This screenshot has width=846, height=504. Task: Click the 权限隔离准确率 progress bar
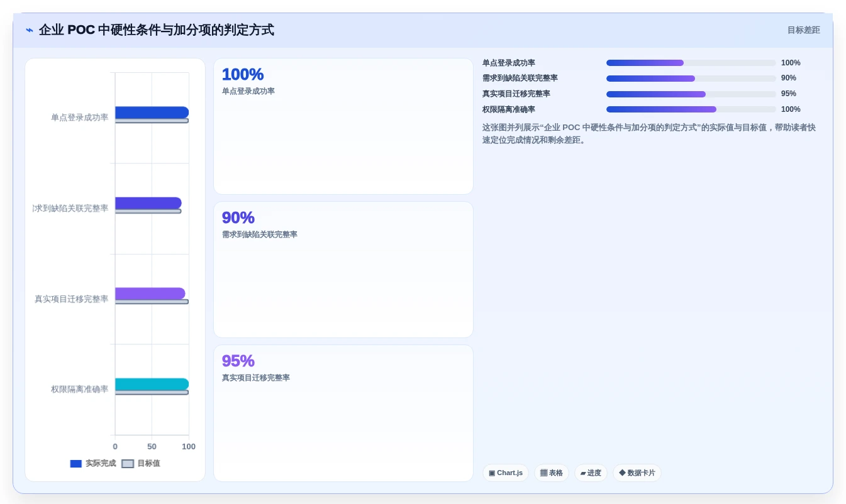[691, 109]
